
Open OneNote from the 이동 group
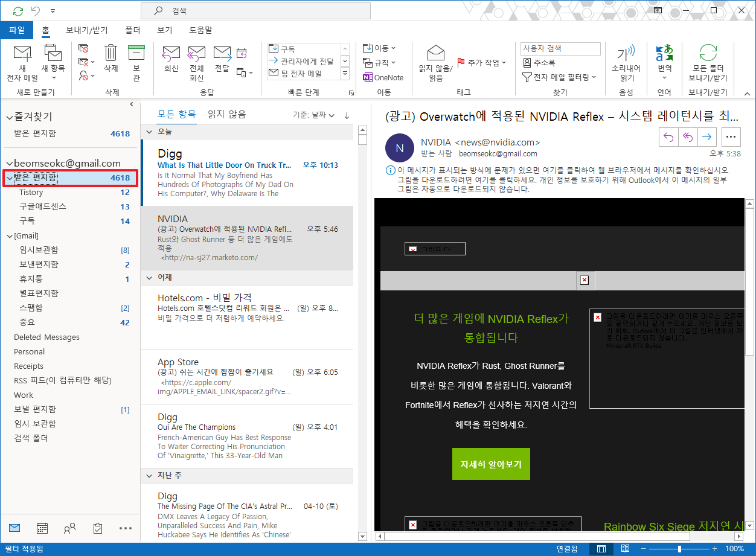383,77
